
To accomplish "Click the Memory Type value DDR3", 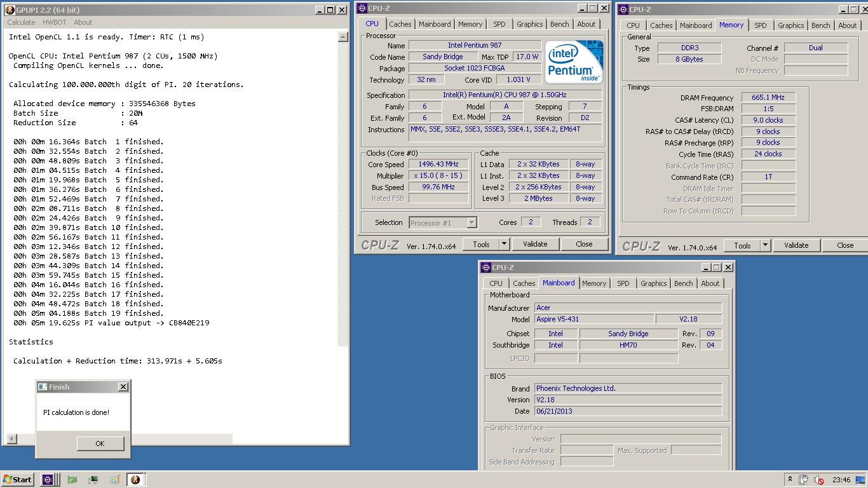I will click(x=689, y=48).
